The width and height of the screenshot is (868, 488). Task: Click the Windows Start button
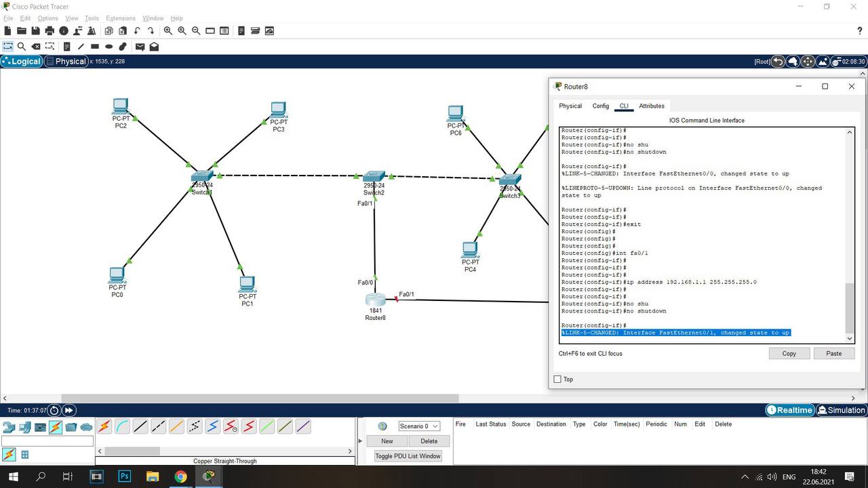(x=13, y=476)
